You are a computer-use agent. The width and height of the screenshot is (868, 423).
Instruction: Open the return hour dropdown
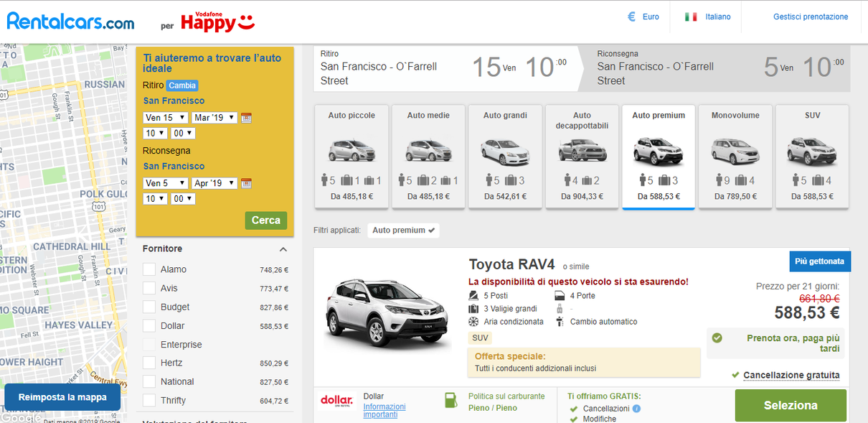155,199
